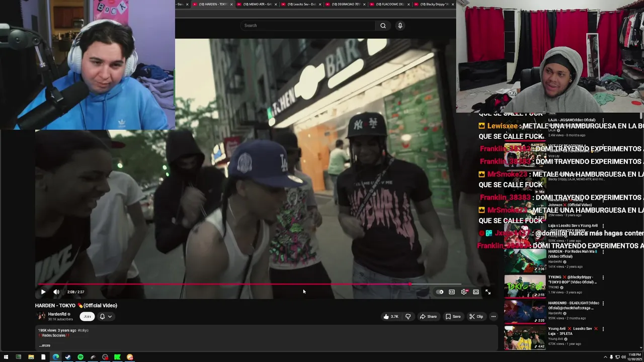Image resolution: width=644 pixels, height=362 pixels.
Task: Open the Windows Start menu
Action: (6, 357)
